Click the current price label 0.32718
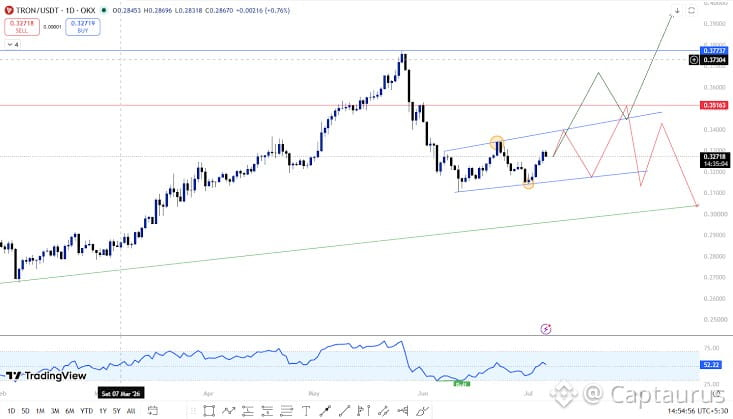 pyautogui.click(x=715, y=160)
